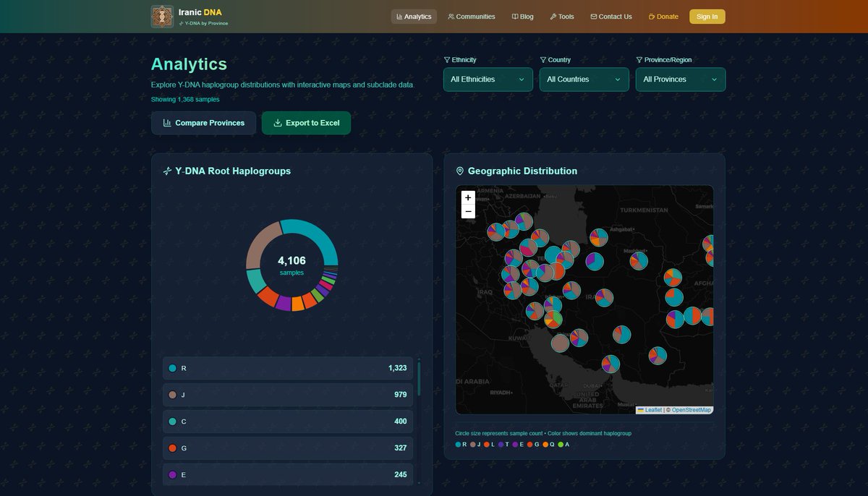Click the Compare Provinces button
Screen dimensions: 868x496
coord(203,123)
